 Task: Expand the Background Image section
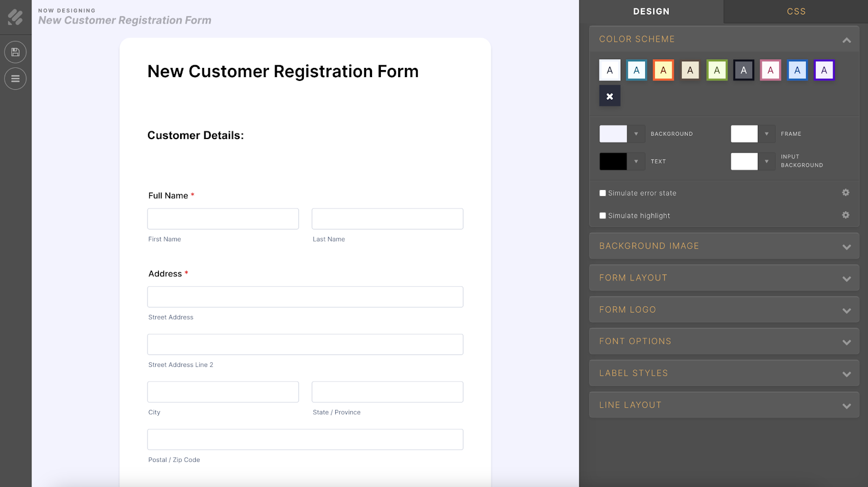tap(724, 246)
